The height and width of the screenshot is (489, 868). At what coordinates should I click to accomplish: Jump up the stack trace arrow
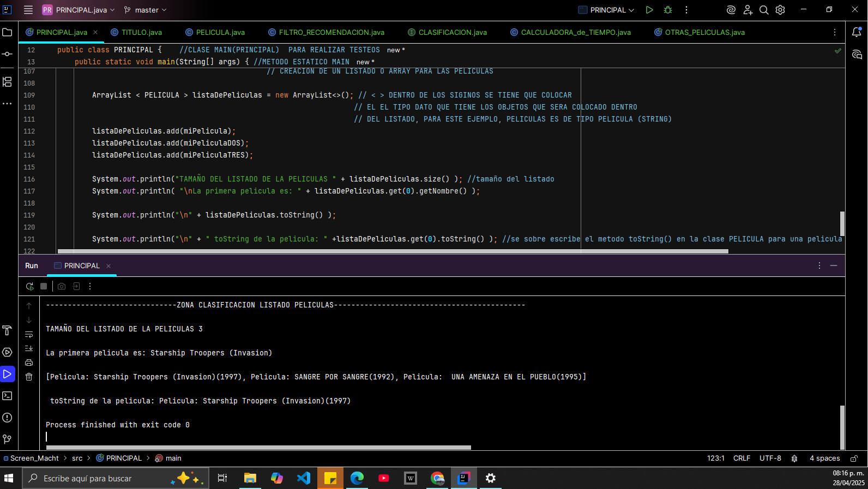pyautogui.click(x=29, y=306)
